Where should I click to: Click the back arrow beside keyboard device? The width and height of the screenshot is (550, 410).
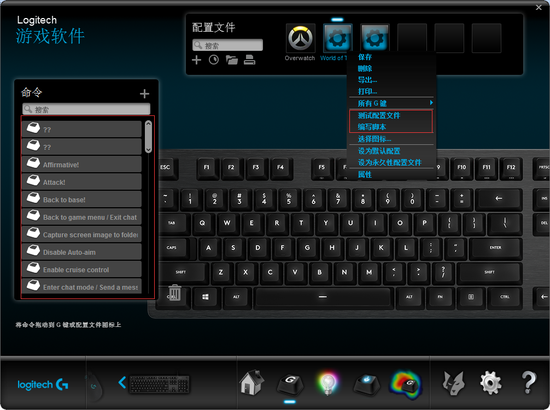point(122,382)
